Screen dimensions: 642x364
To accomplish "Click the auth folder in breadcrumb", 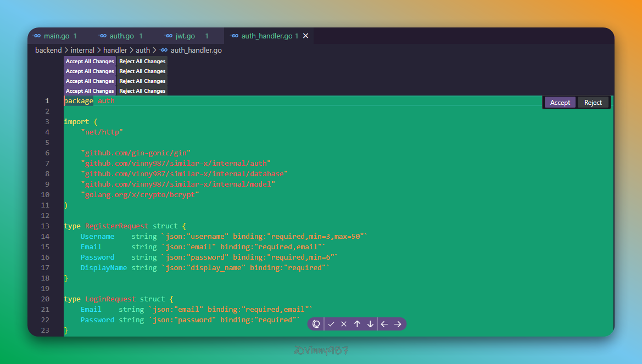I will [x=143, y=50].
